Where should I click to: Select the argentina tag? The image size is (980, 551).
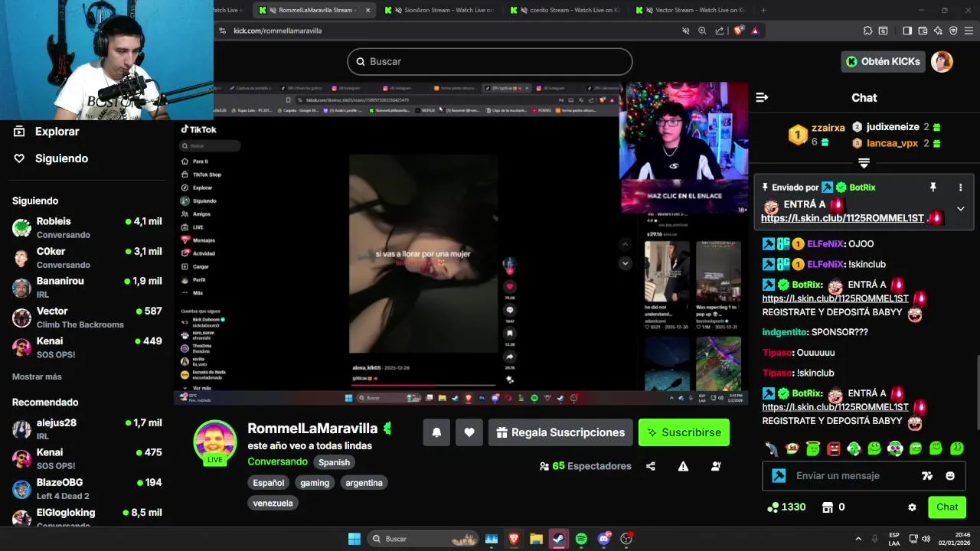(x=364, y=483)
